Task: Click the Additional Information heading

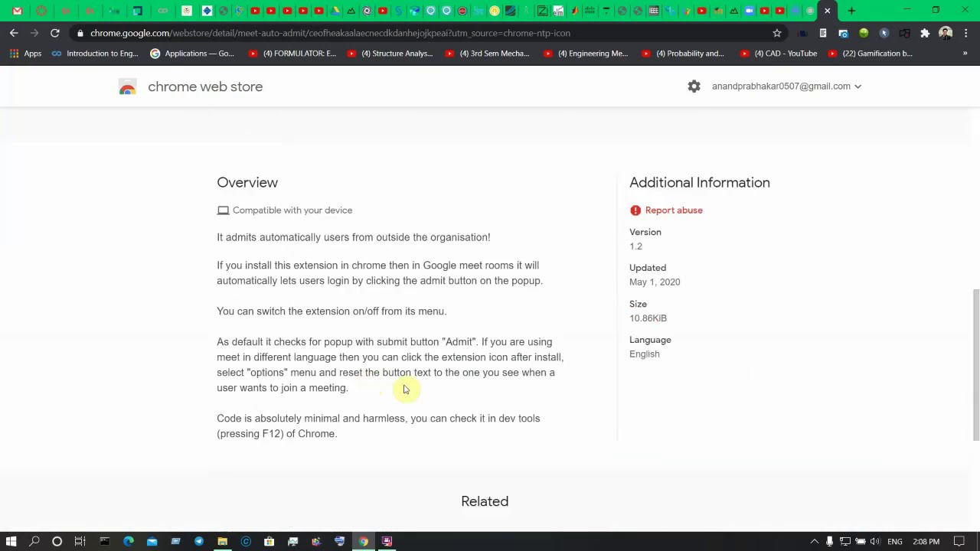Action: (x=700, y=182)
